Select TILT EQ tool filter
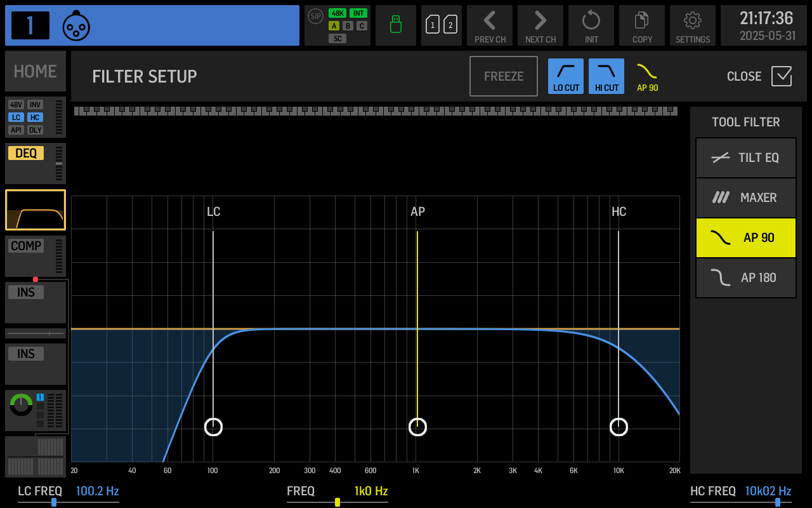 pos(746,158)
